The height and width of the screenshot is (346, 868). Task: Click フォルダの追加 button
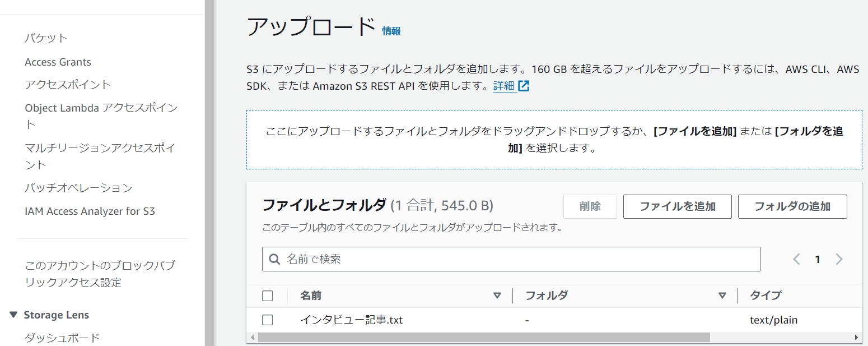[x=792, y=206]
